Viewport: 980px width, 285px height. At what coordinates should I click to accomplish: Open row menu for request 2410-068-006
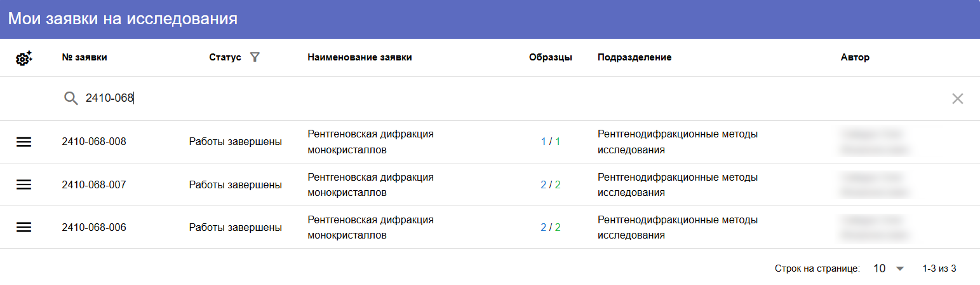pyautogui.click(x=23, y=227)
